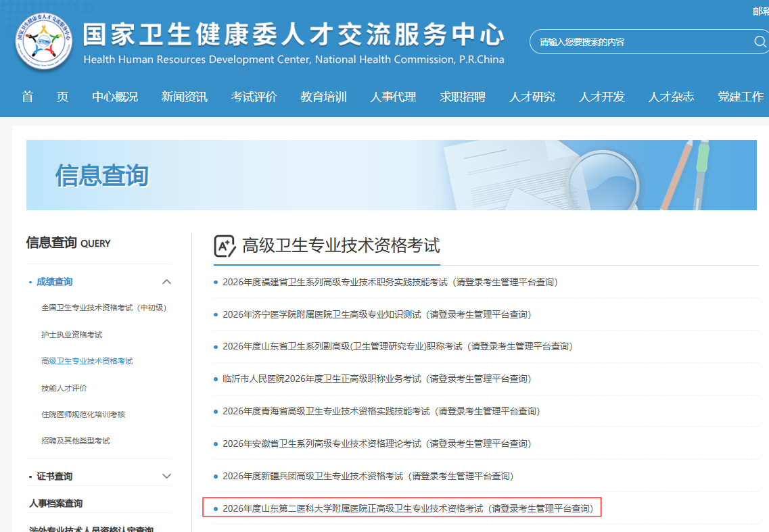Open 2026年度山东省卫生系列副高级职称考试 link

[x=398, y=346]
